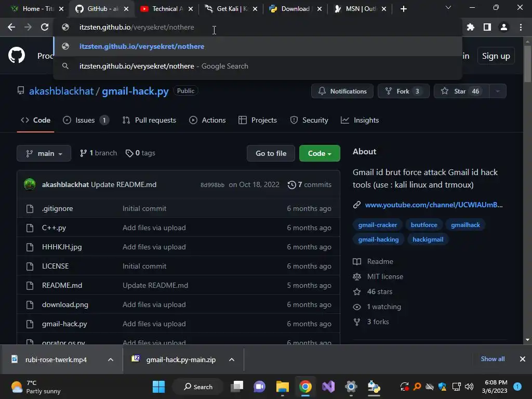Open the C++.py file

pyautogui.click(x=54, y=228)
